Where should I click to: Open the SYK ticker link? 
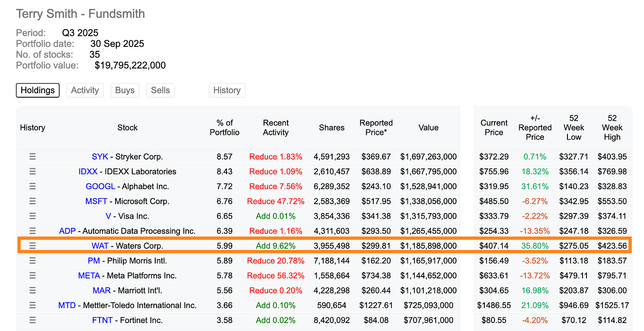(100, 156)
